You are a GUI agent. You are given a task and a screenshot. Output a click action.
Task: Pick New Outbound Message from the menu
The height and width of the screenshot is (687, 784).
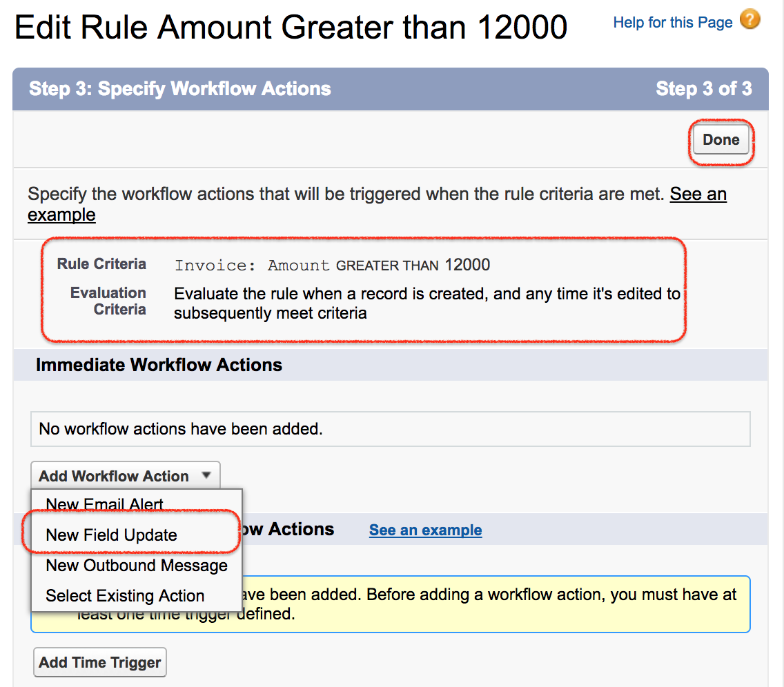click(x=137, y=565)
